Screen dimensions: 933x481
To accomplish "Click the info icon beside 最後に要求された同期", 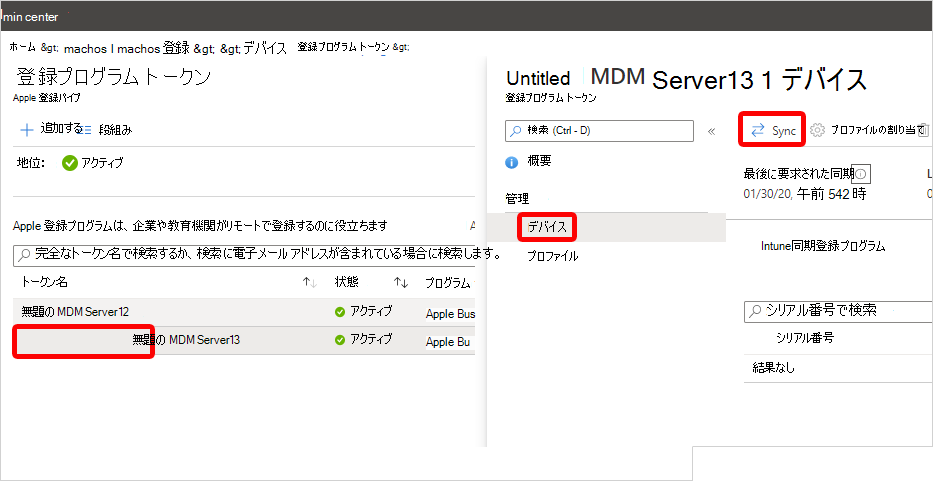I will (862, 174).
